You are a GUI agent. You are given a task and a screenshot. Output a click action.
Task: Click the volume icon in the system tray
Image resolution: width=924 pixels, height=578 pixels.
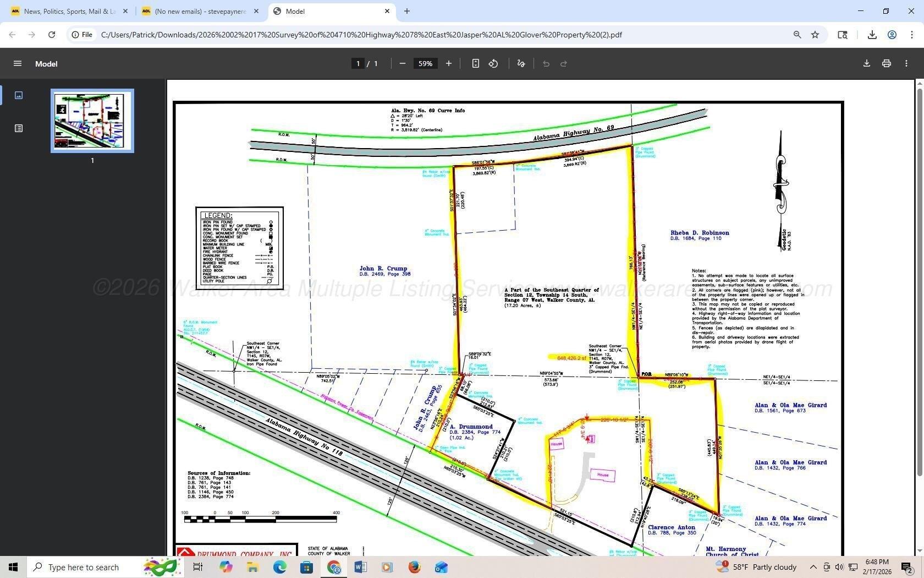point(839,567)
